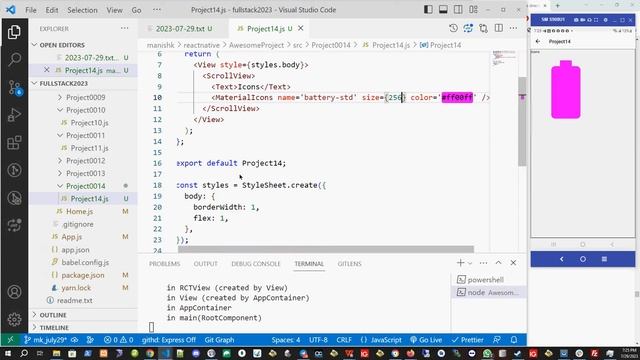Open package.json in the explorer
The image size is (640, 360).
point(83,275)
